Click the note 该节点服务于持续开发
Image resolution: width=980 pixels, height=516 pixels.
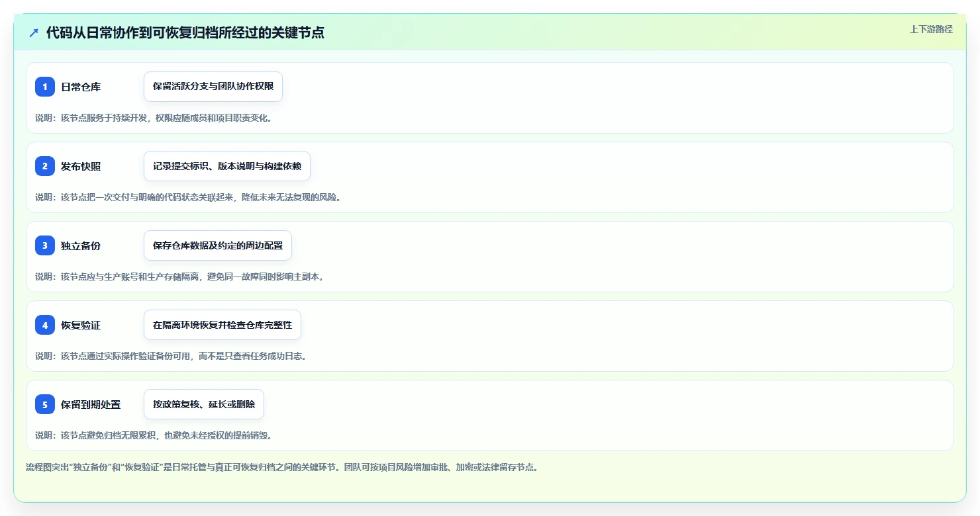154,118
